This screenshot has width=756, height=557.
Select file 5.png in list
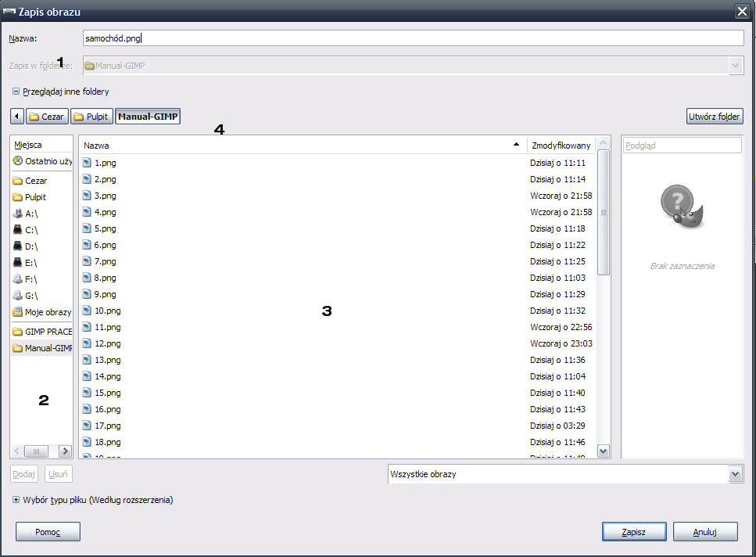[105, 228]
